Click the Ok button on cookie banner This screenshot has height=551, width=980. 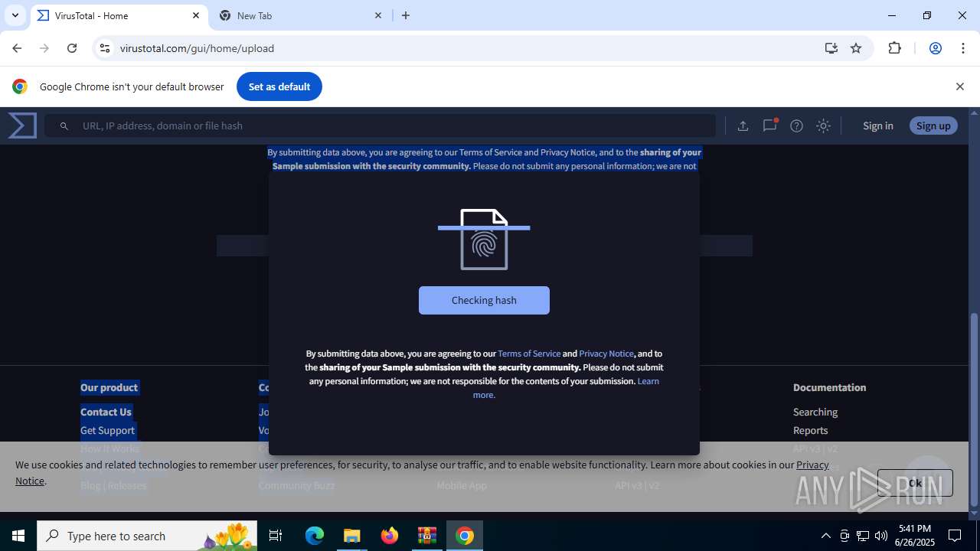pos(915,483)
